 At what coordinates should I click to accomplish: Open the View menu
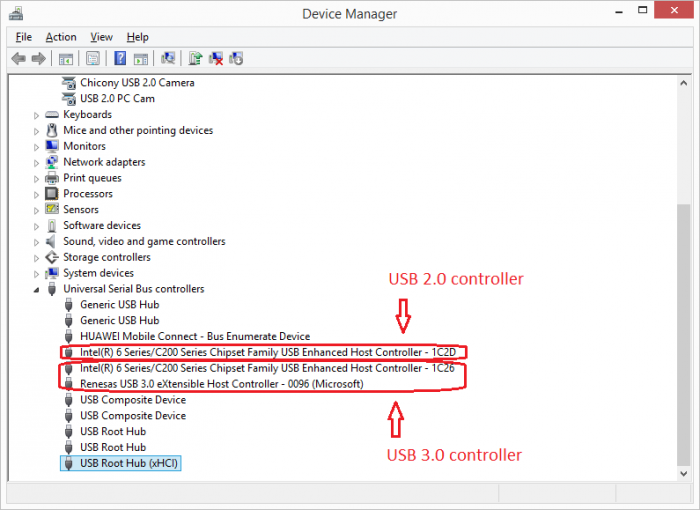point(101,37)
